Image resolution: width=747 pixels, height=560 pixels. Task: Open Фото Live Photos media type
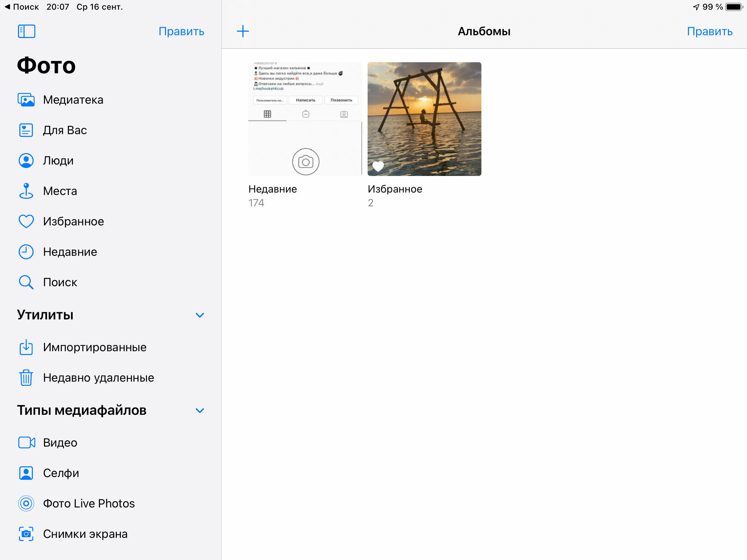point(111,504)
